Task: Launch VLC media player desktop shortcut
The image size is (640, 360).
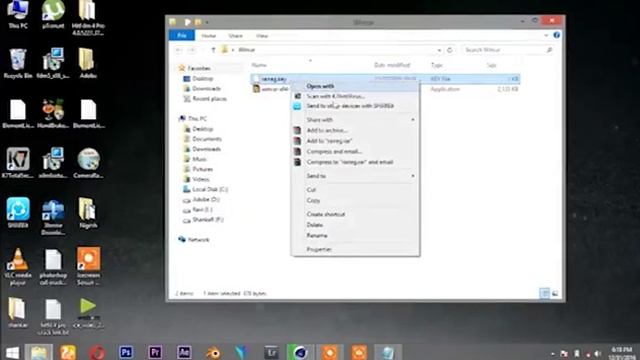Action: [x=18, y=266]
